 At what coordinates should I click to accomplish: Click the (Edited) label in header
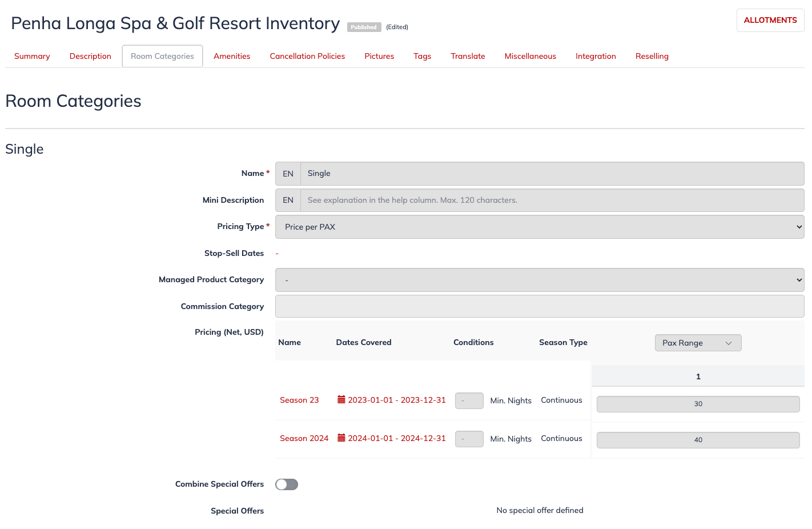[x=397, y=27]
